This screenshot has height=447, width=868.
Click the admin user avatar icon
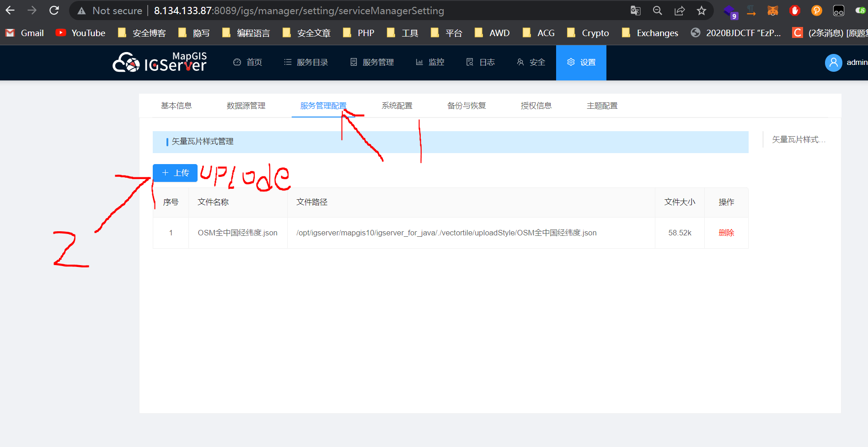click(833, 63)
